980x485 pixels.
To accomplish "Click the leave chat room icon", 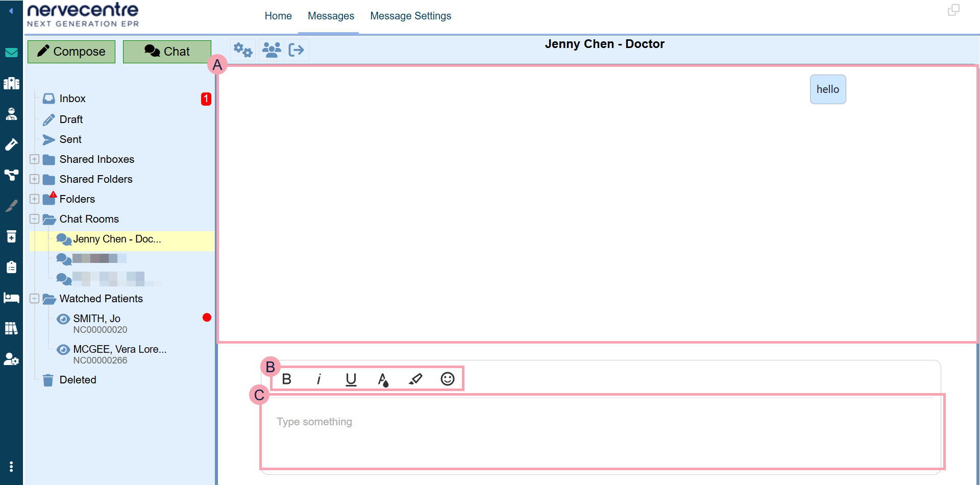I will [x=296, y=50].
